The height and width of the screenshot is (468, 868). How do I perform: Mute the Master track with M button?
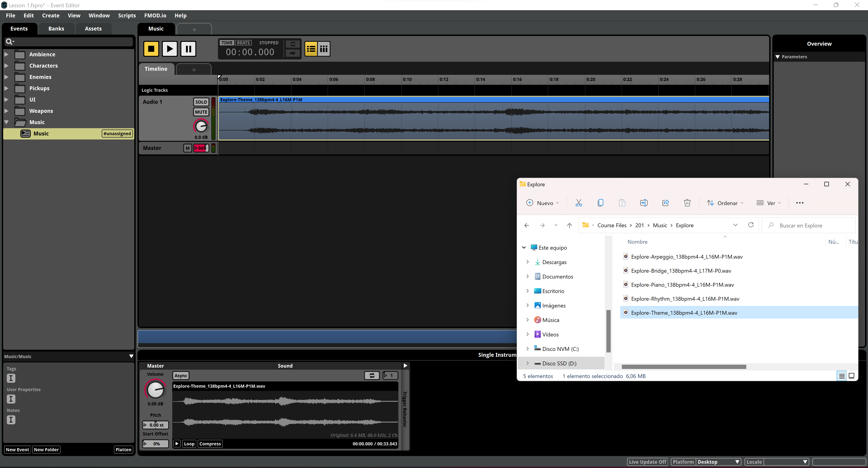(187, 148)
